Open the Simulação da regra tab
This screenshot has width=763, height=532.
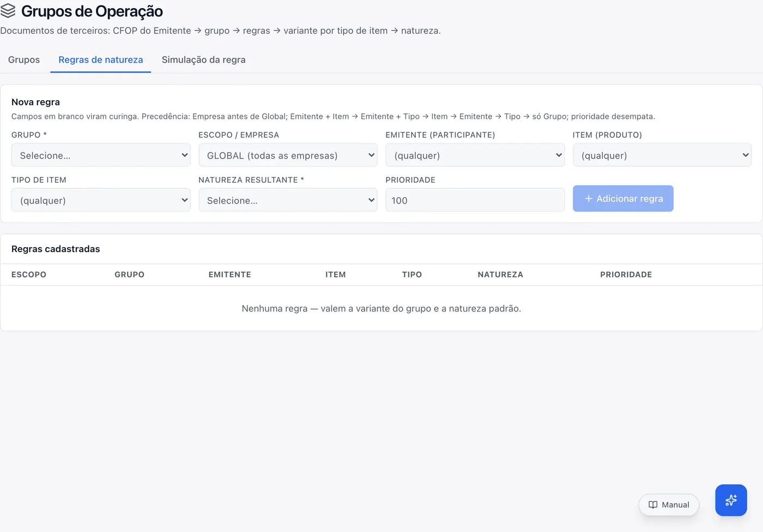(x=204, y=60)
